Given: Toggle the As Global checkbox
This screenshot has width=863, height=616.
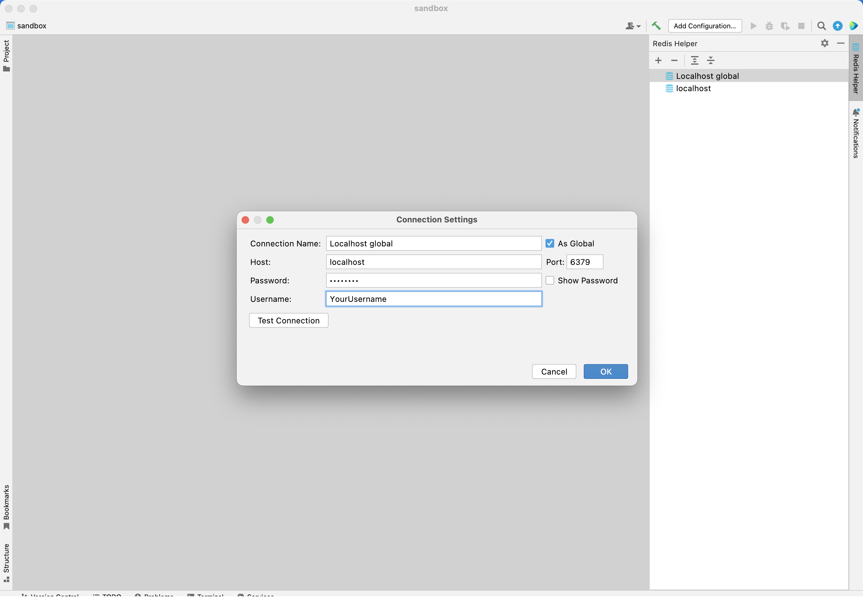Looking at the screenshot, I should coord(550,243).
